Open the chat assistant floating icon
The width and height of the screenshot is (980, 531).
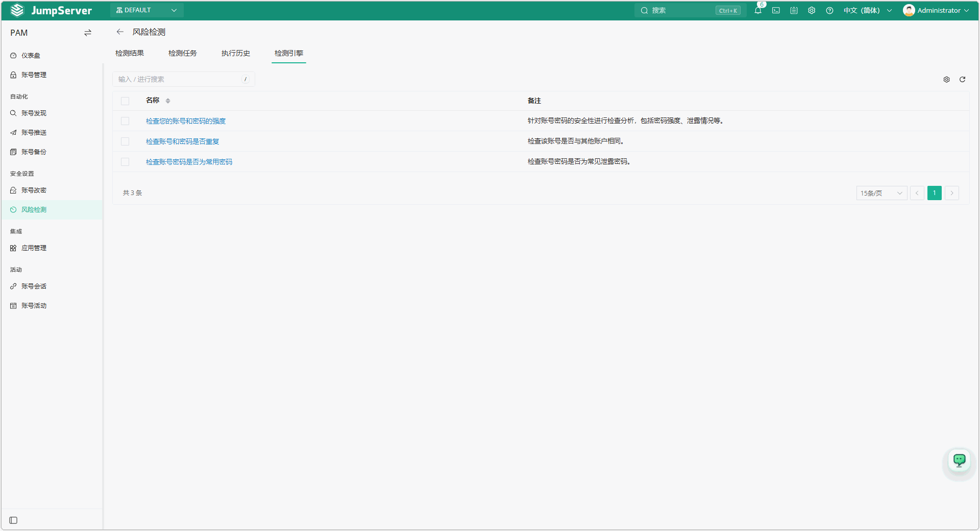960,461
